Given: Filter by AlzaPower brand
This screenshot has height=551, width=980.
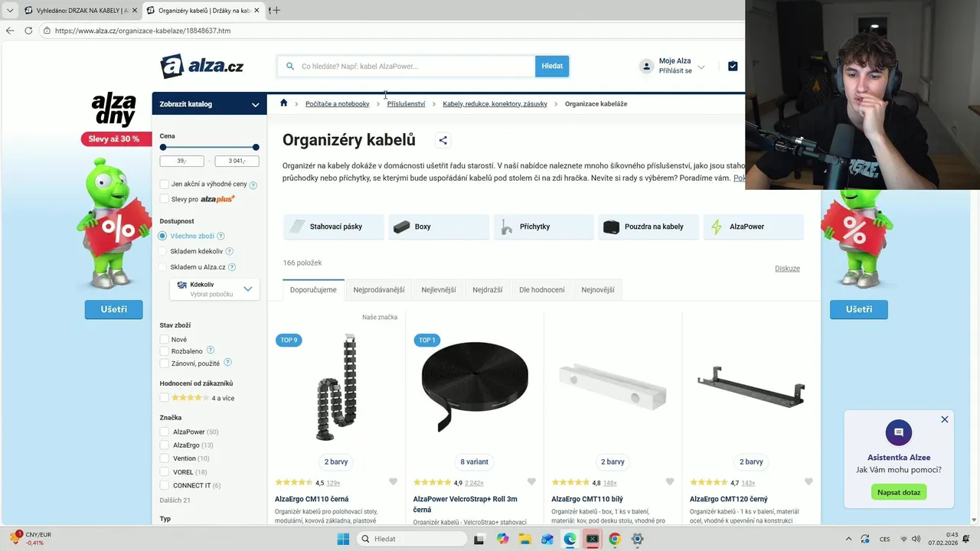Looking at the screenshot, I should tap(164, 432).
